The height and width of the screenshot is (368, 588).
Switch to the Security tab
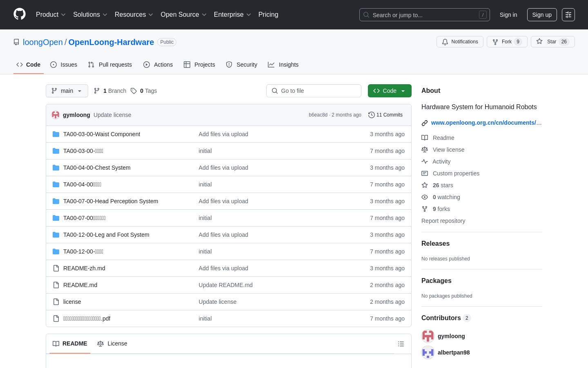coord(242,65)
